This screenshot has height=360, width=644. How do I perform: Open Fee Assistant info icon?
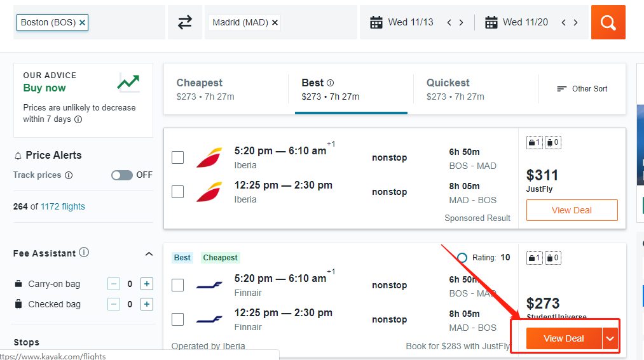pyautogui.click(x=84, y=252)
